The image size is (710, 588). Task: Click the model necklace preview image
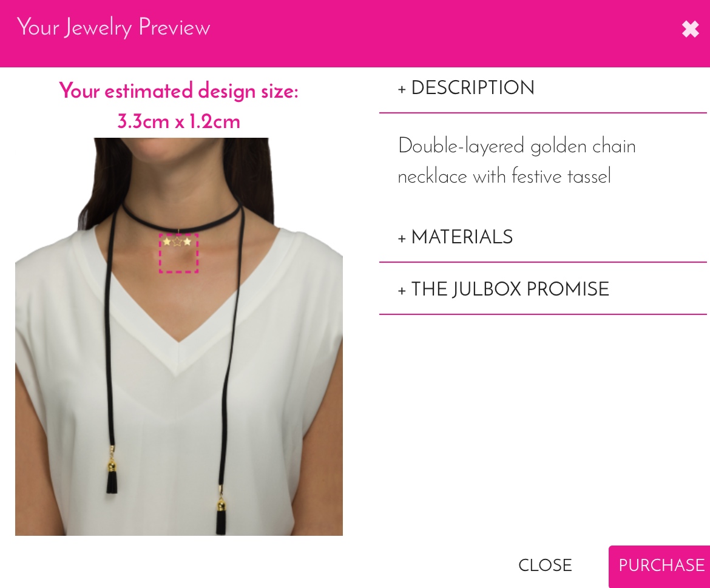click(179, 336)
